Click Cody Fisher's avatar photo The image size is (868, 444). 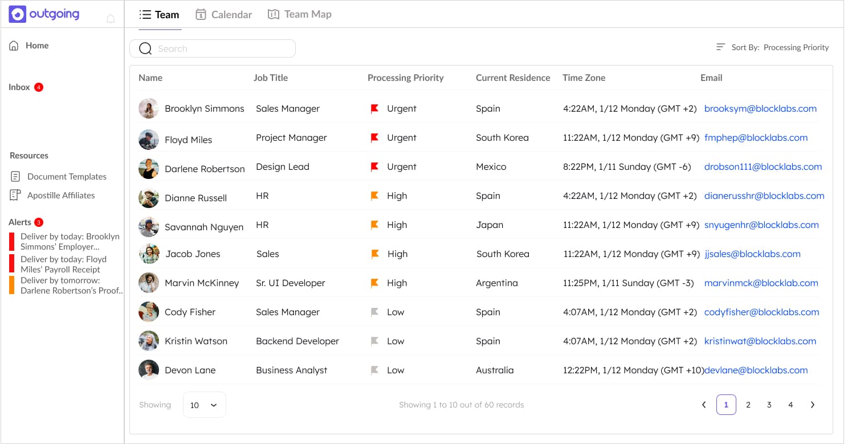click(149, 312)
